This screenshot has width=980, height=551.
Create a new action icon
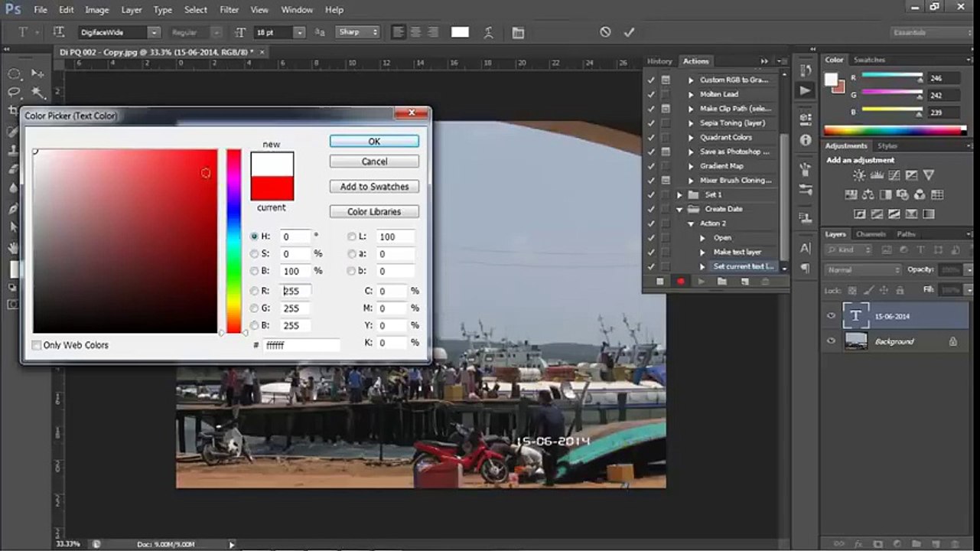744,282
